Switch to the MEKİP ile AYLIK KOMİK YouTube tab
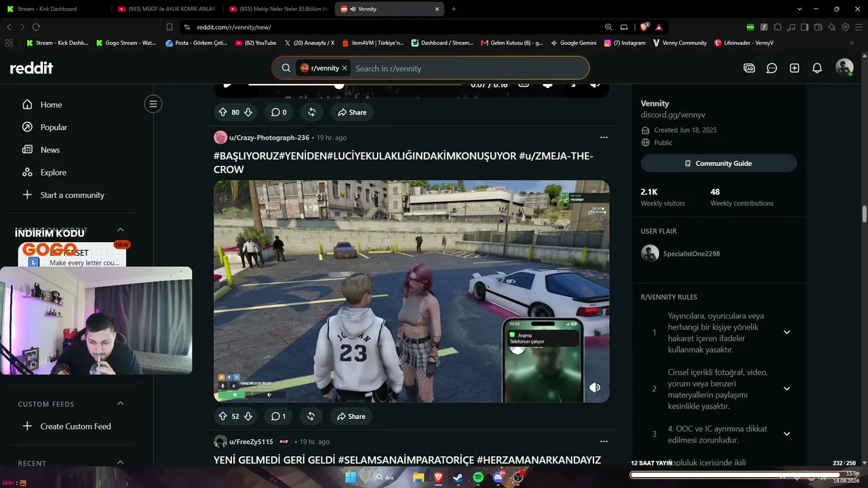This screenshot has height=488, width=868. pos(167,9)
